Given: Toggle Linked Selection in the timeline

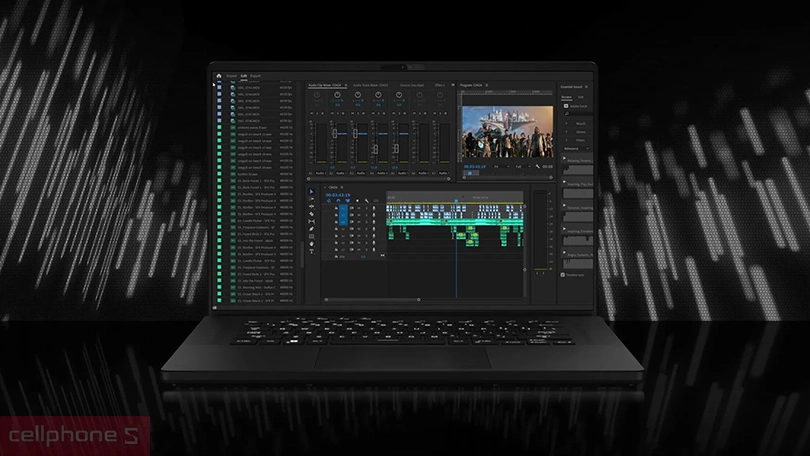Looking at the screenshot, I should click(348, 201).
